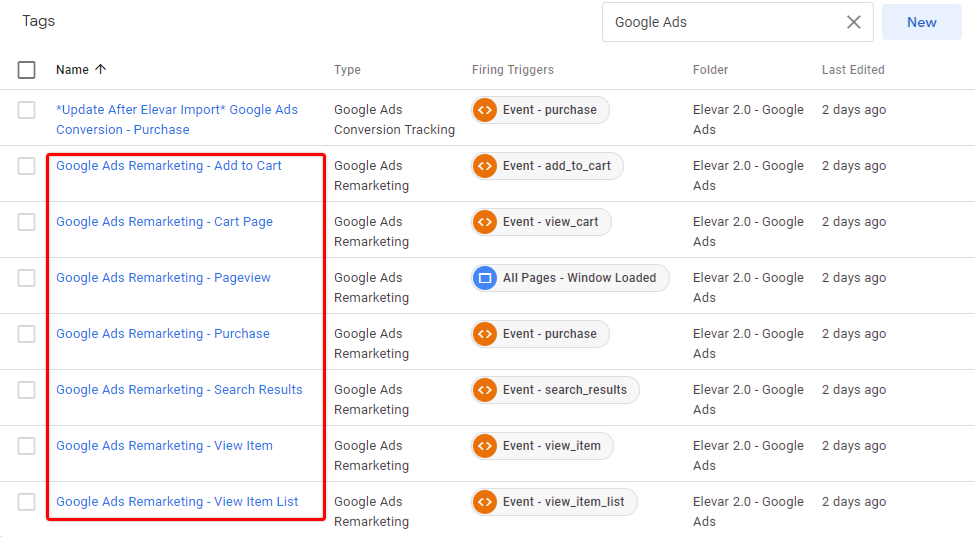This screenshot has height=537, width=975.
Task: Click '2 days ago' in the Pageview row
Action: [854, 278]
